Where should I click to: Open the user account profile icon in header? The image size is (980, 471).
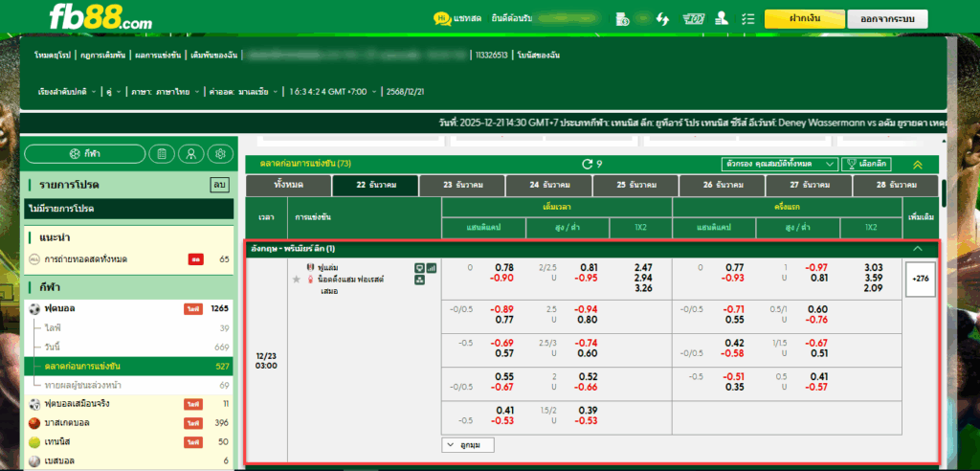pos(722,19)
